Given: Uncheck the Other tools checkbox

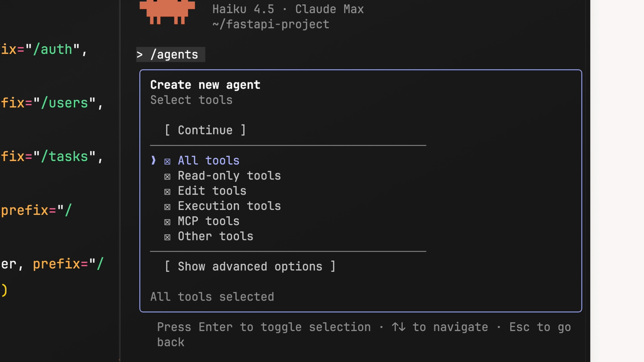Looking at the screenshot, I should [x=167, y=237].
